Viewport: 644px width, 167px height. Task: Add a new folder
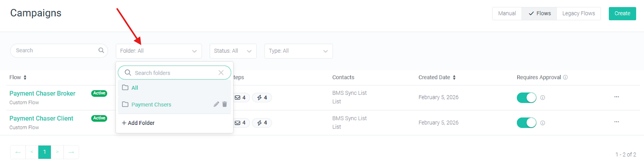pos(138,123)
